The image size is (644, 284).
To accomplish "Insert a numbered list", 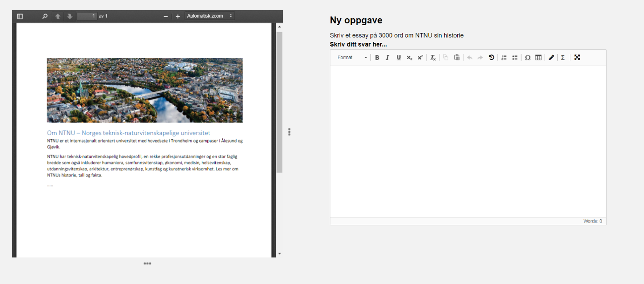I will tap(504, 58).
